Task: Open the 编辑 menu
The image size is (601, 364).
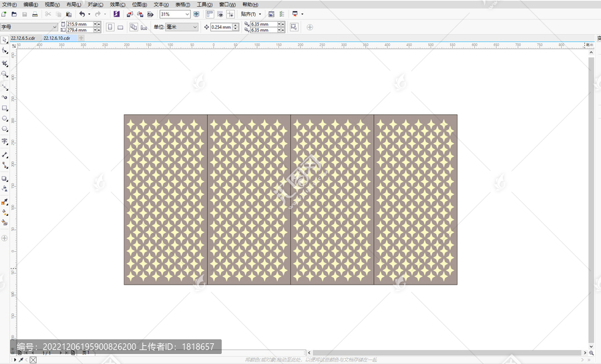Action: [x=31, y=5]
